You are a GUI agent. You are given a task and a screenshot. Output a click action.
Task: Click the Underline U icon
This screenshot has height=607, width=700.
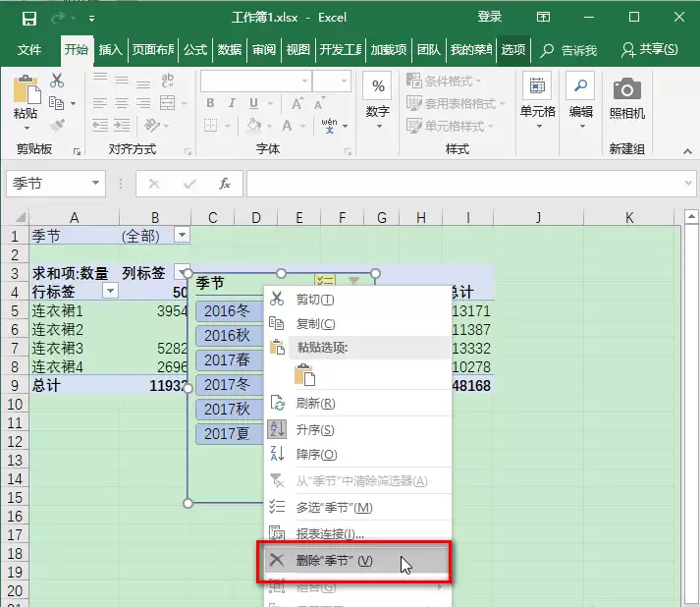(x=253, y=103)
